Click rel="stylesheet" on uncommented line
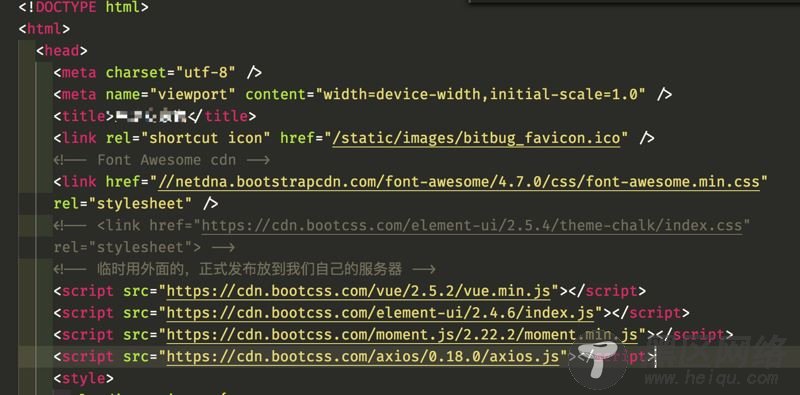This screenshot has width=800, height=395. [123, 204]
